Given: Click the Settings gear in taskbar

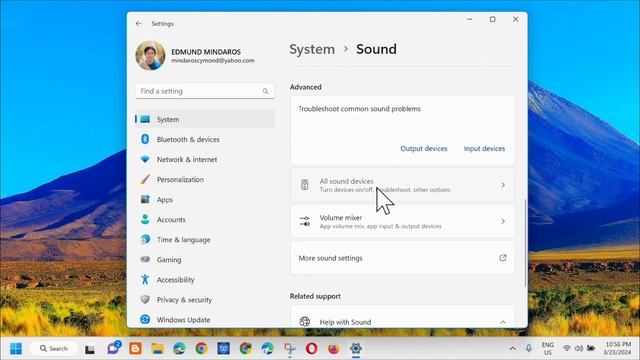Looking at the screenshot, I should (356, 349).
